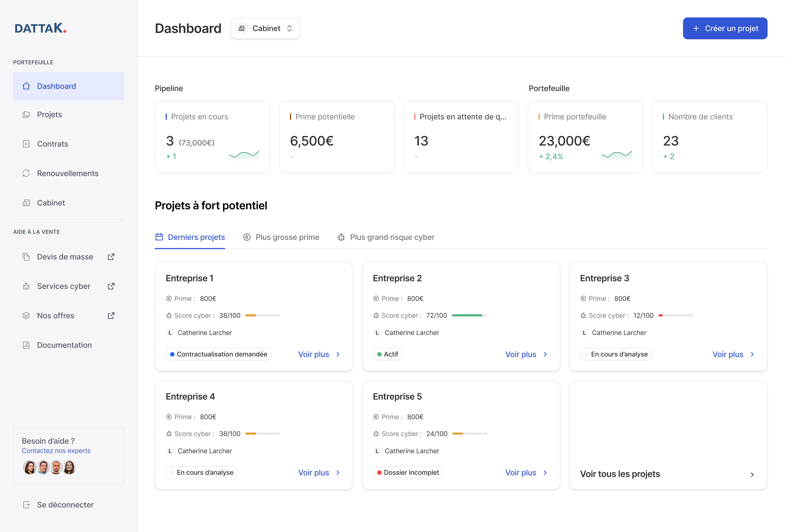Click Entreprise 1 score bar 38/100
Image resolution: width=785 pixels, height=532 pixels.
[262, 315]
